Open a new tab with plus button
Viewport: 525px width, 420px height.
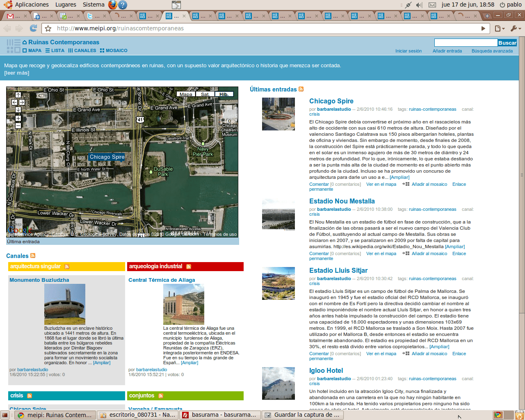click(487, 16)
